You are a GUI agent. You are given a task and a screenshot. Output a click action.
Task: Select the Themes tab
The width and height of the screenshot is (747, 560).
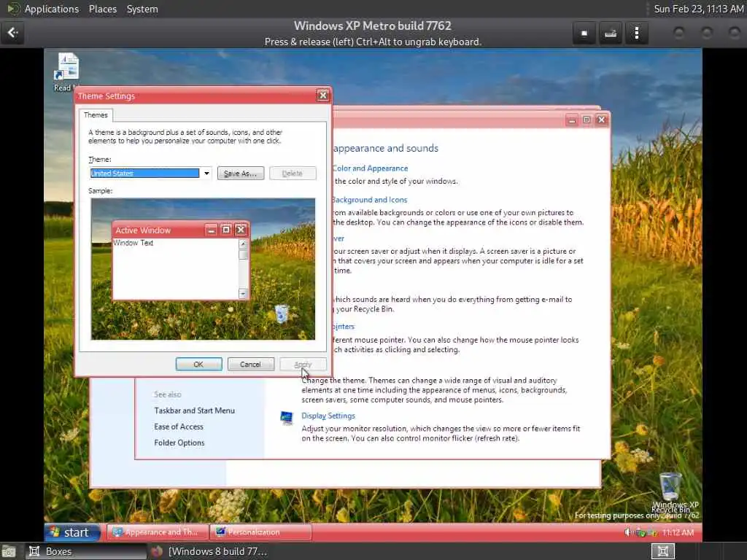tap(96, 114)
